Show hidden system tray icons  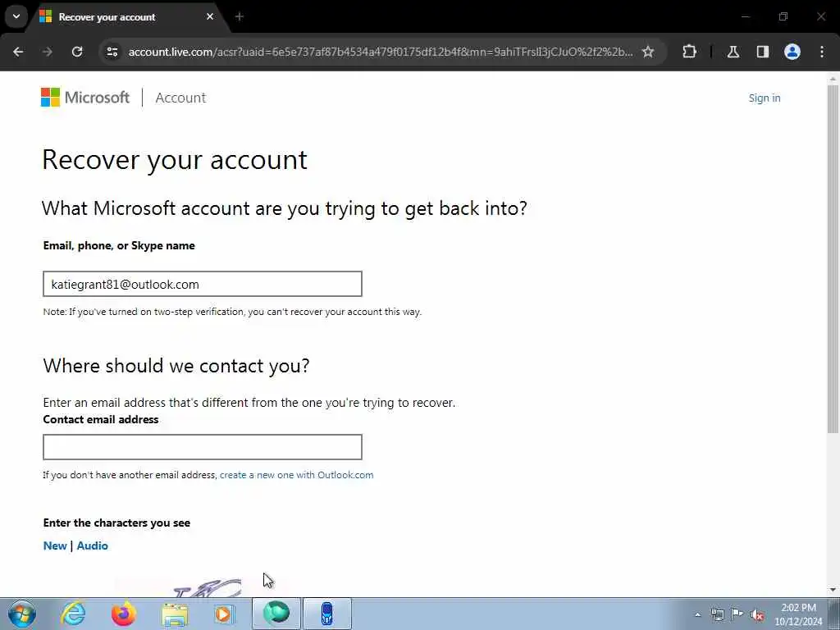pos(697,614)
